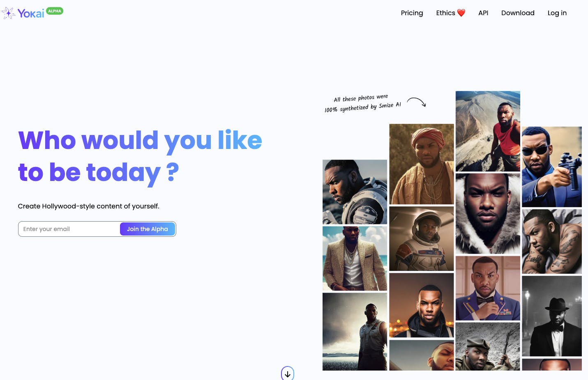Click the green ALPHA badge
Viewport: 588px width, 380px height.
pos(55,11)
